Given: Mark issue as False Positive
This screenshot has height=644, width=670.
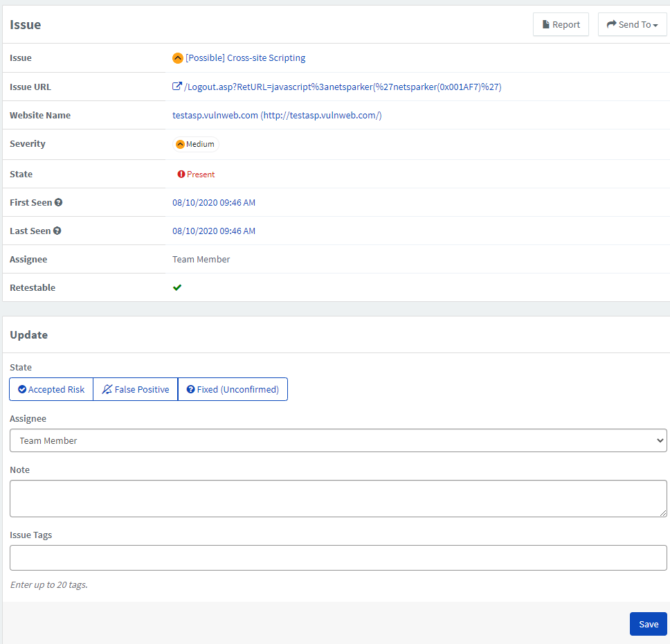Looking at the screenshot, I should (x=136, y=389).
